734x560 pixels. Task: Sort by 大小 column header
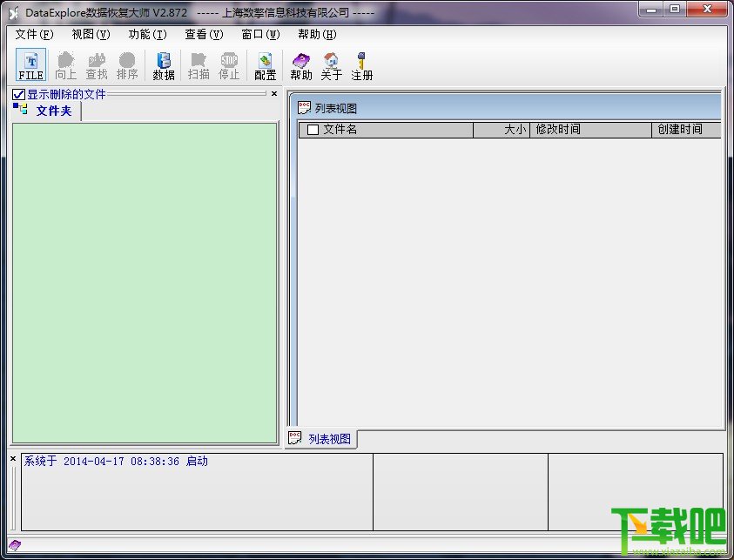(x=502, y=130)
